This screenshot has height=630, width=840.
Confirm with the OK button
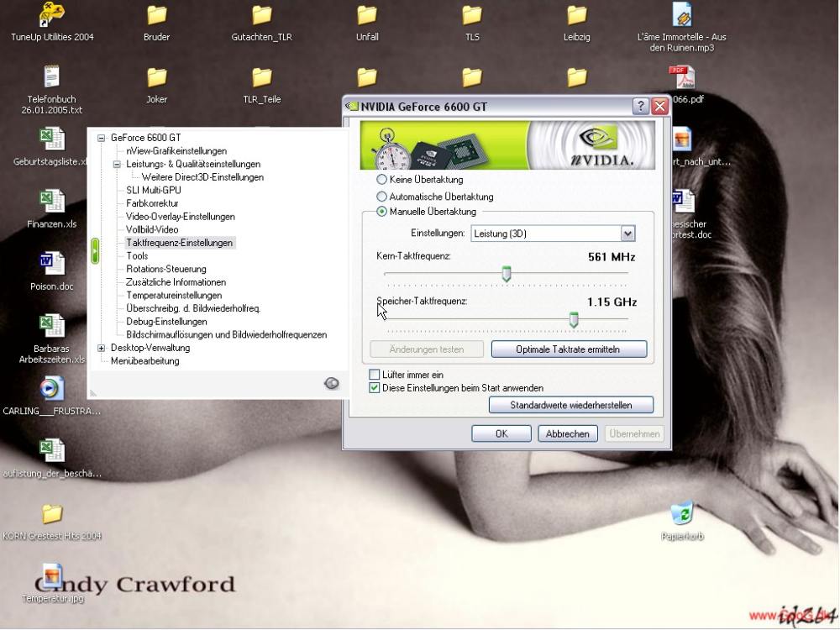coord(501,434)
